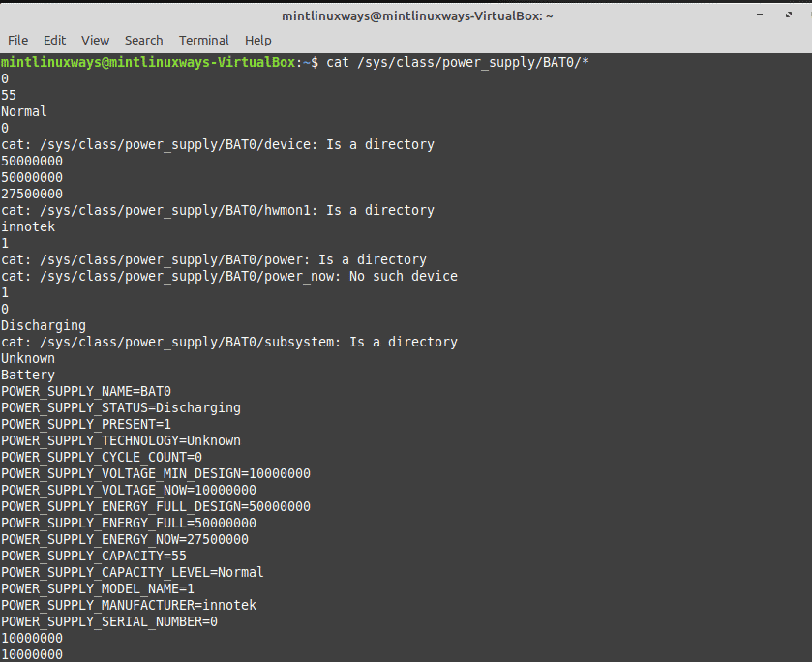812x662 pixels.
Task: Click the 'Normal' output line
Action: pyautogui.click(x=24, y=111)
